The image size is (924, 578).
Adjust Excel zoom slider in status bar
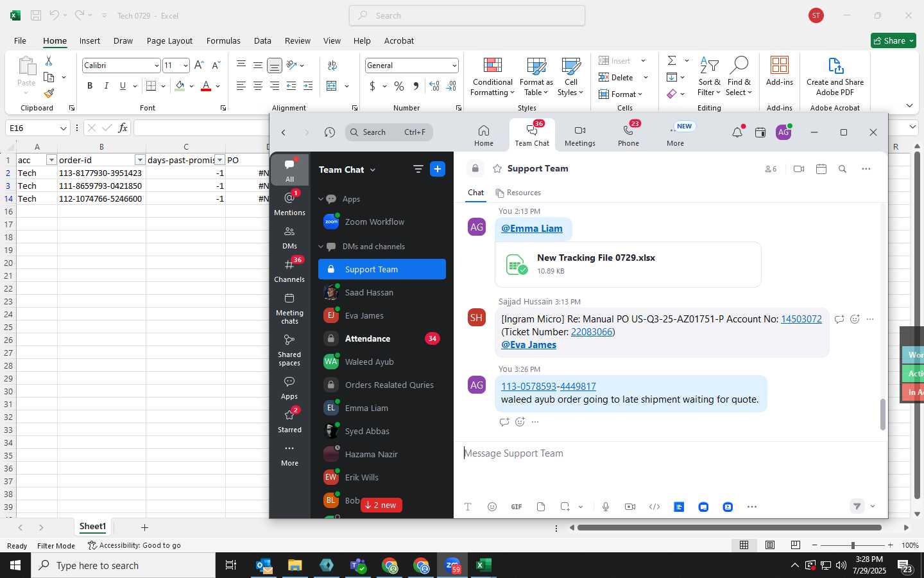tap(852, 545)
